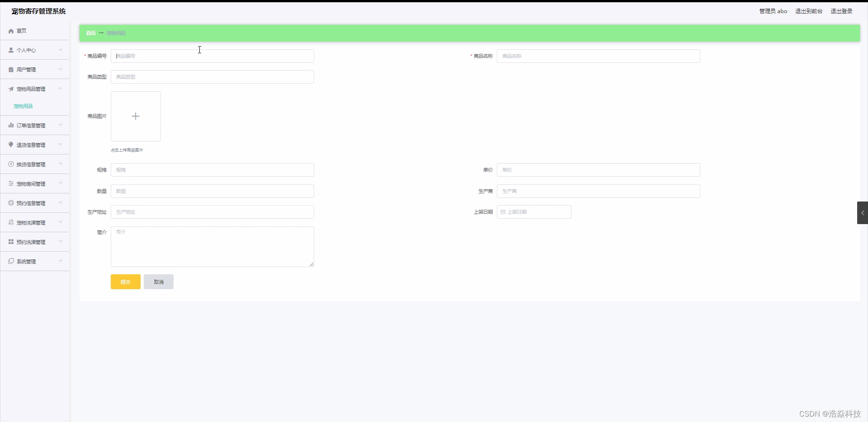Expand the 订单信息管理 chevron
This screenshot has height=422, width=868.
[61, 125]
